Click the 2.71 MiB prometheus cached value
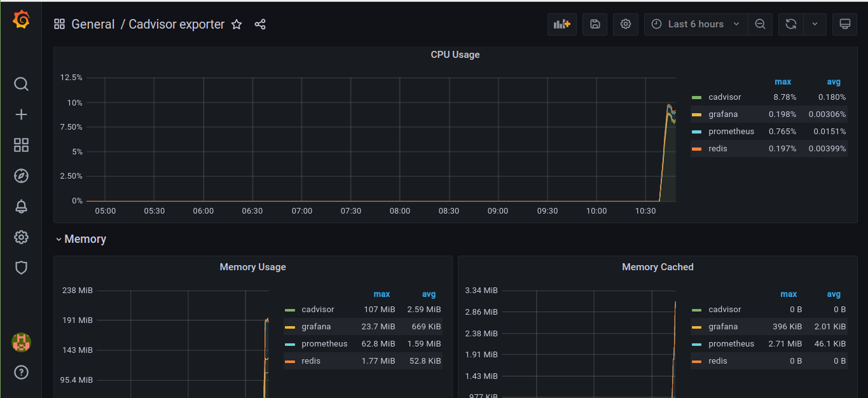 click(x=785, y=344)
